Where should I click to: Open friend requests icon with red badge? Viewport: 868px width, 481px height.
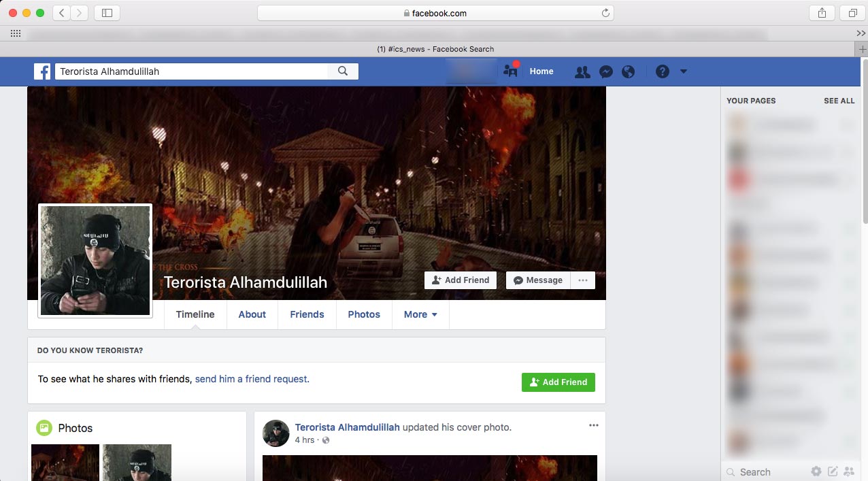[510, 71]
